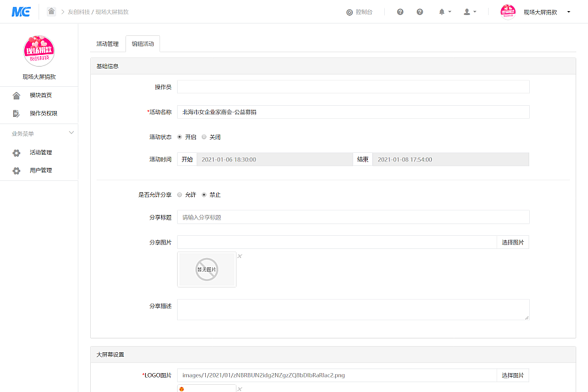
Task: Open the 控制台 console link
Action: pyautogui.click(x=359, y=12)
